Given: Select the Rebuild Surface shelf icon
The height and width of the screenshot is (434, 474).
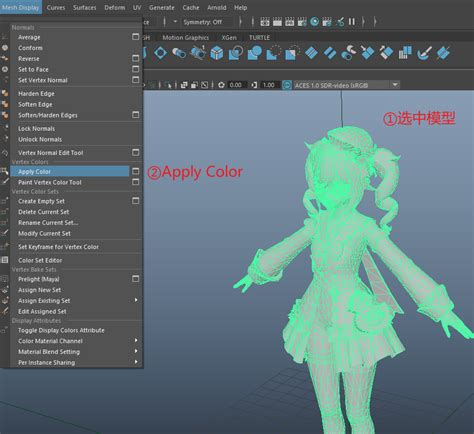Looking at the screenshot, I should click(405, 53).
